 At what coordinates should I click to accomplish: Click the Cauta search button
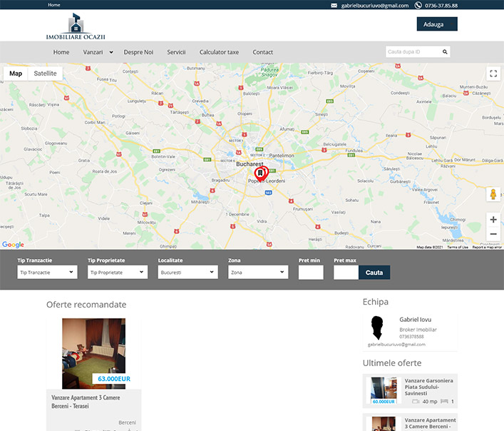[374, 273]
